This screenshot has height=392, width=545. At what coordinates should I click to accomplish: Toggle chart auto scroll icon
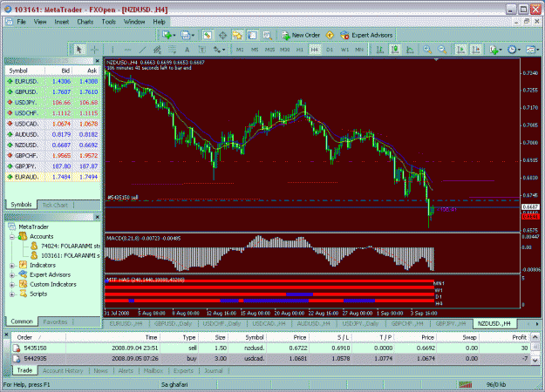click(461, 50)
